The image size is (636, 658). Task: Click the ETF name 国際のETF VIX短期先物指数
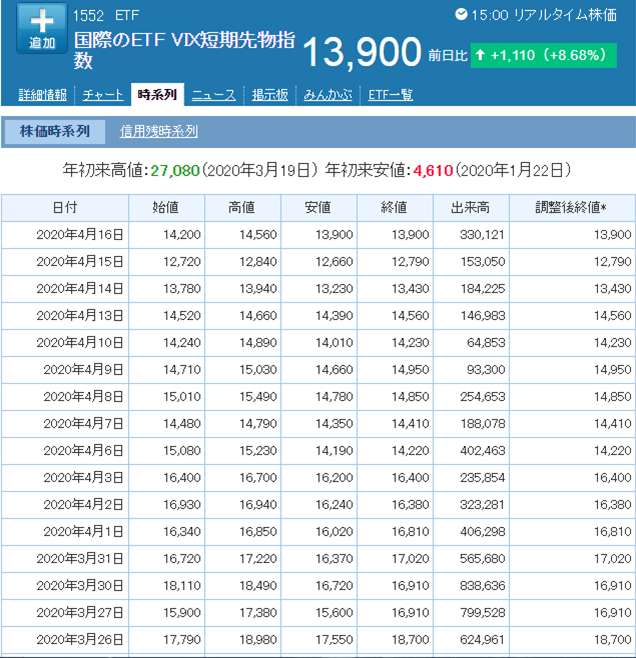pyautogui.click(x=185, y=50)
